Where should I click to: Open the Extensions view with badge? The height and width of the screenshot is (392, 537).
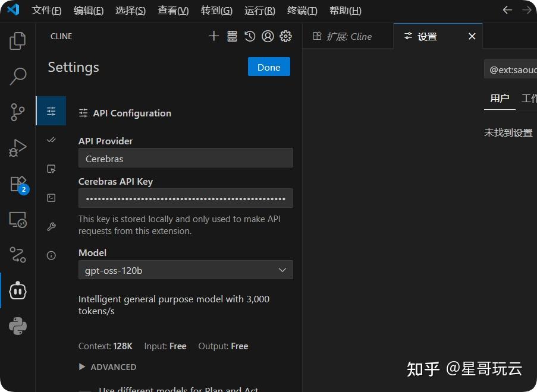pyautogui.click(x=18, y=184)
